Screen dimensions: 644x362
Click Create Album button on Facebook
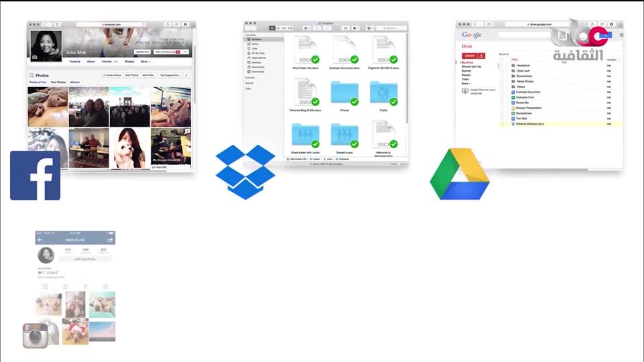(112, 75)
